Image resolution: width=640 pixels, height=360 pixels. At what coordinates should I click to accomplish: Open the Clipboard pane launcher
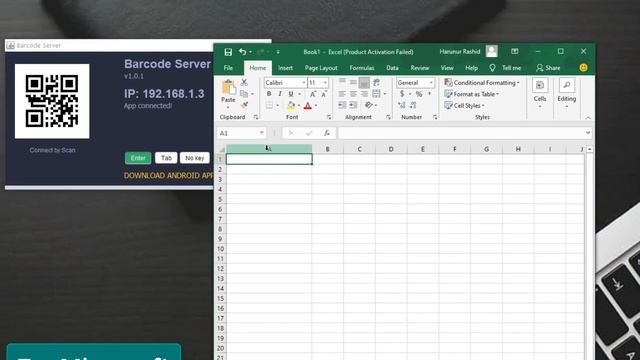(256, 117)
